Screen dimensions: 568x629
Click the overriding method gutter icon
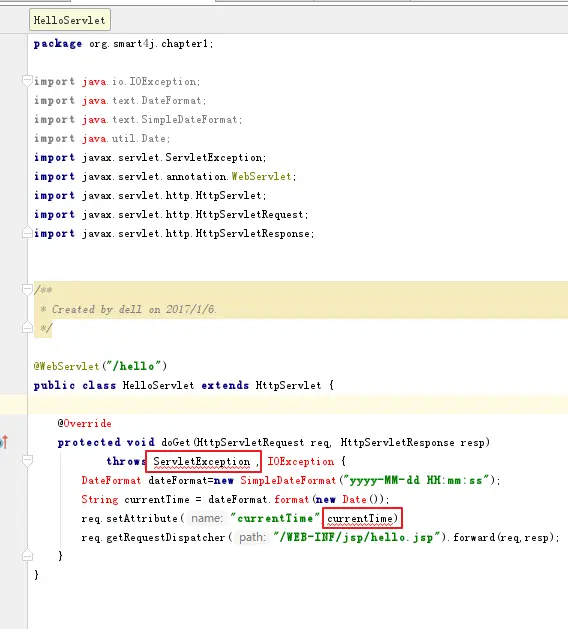coord(4,442)
